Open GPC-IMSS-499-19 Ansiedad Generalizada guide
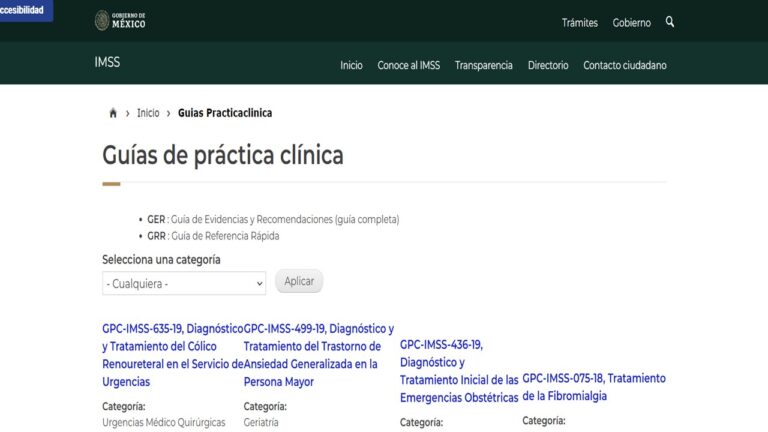The width and height of the screenshot is (768, 432). tap(318, 355)
